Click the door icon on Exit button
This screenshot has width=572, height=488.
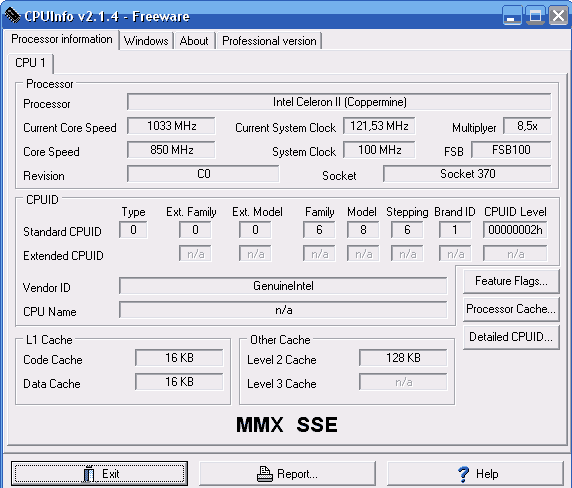point(89,474)
